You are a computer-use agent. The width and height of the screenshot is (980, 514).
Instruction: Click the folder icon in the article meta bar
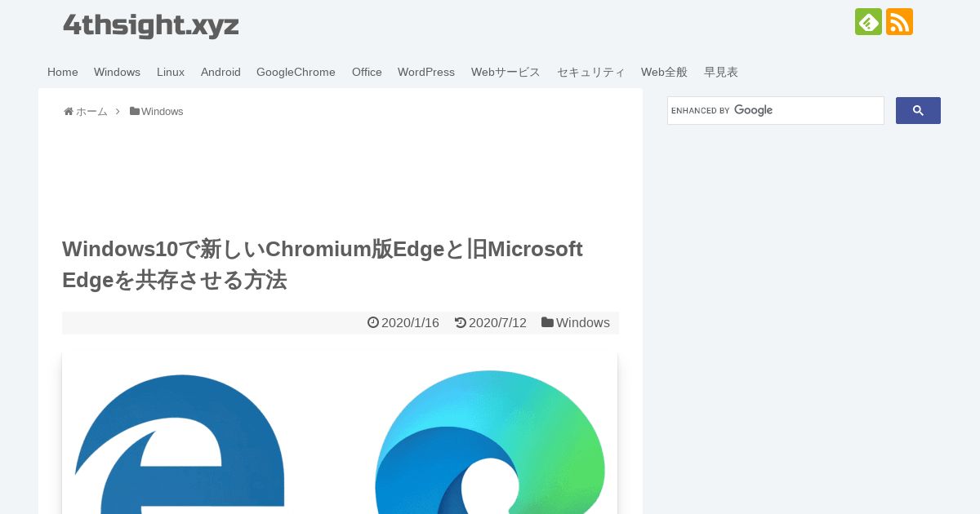[x=547, y=323]
